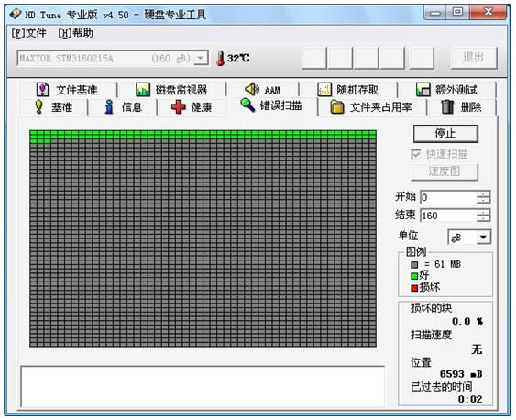516x420 pixels.
Task: Open the Extra Tests tab
Action: pyautogui.click(x=446, y=90)
